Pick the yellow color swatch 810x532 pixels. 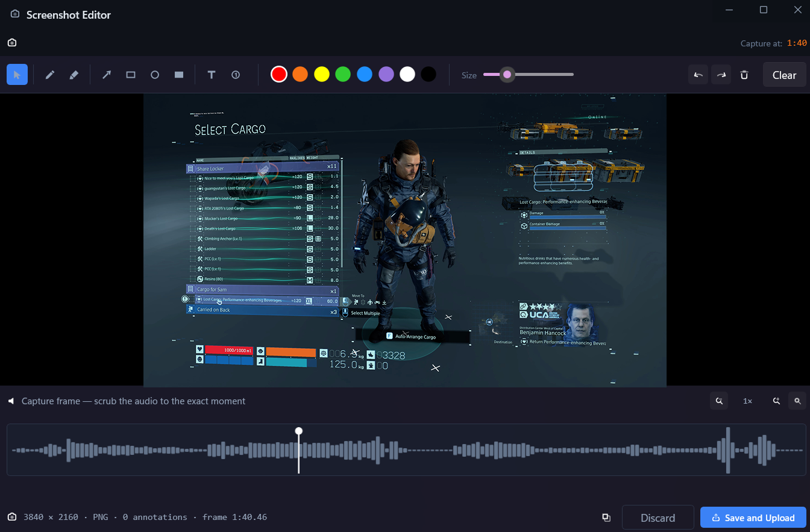(322, 74)
